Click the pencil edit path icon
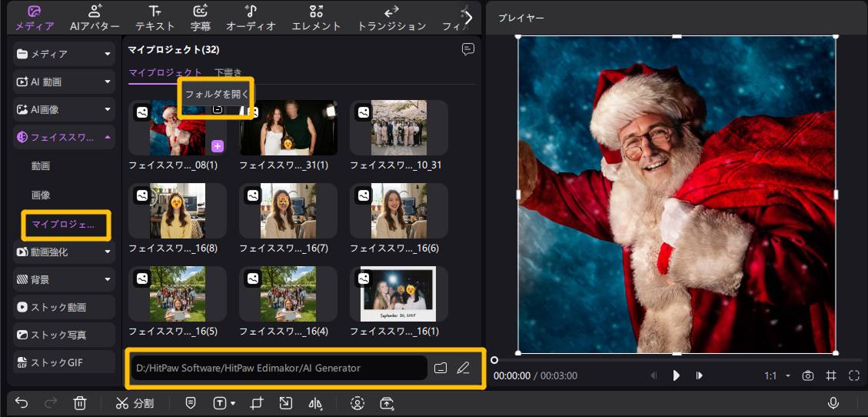This screenshot has height=417, width=868. (463, 368)
